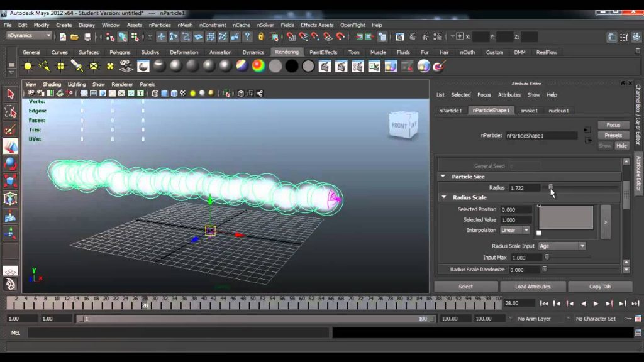Click the Input Max slider handle
The image size is (644, 362).
[x=547, y=257]
